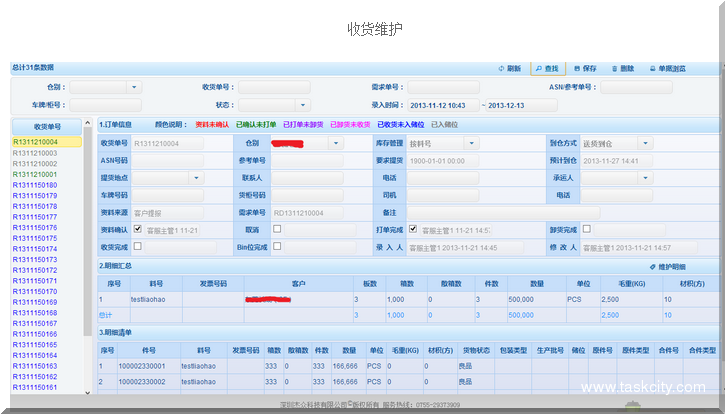Viewport: 725px width, 414px height.
Task: Click the 客户 column header
Action: (x=299, y=284)
